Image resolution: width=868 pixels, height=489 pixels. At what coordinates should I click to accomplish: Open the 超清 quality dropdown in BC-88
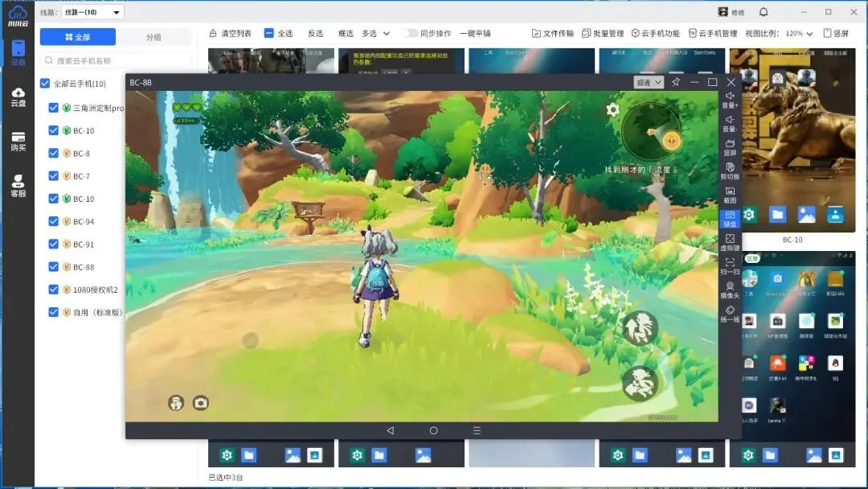(649, 82)
